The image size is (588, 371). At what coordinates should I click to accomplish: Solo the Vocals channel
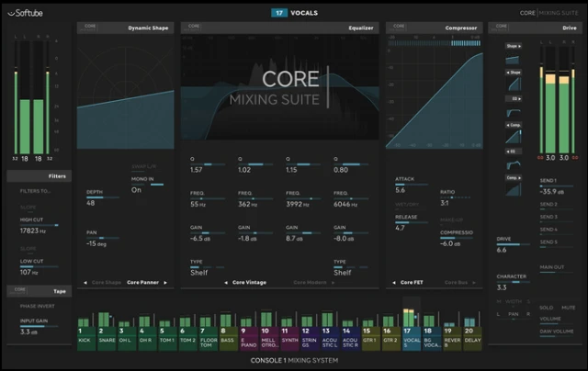546,308
